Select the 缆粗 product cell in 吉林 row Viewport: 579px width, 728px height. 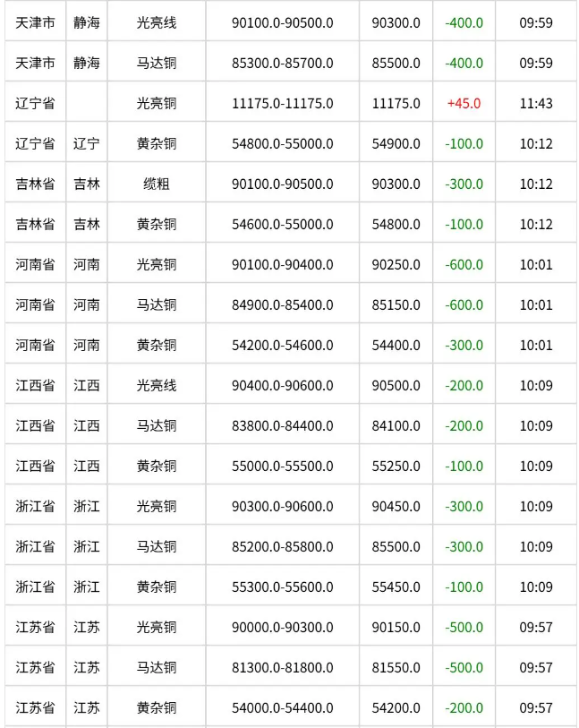[x=157, y=184]
